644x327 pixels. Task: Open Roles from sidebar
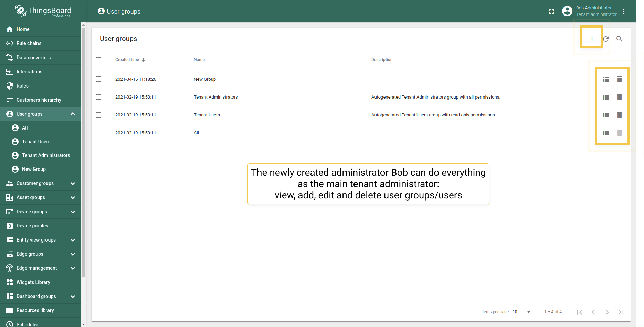(40, 86)
